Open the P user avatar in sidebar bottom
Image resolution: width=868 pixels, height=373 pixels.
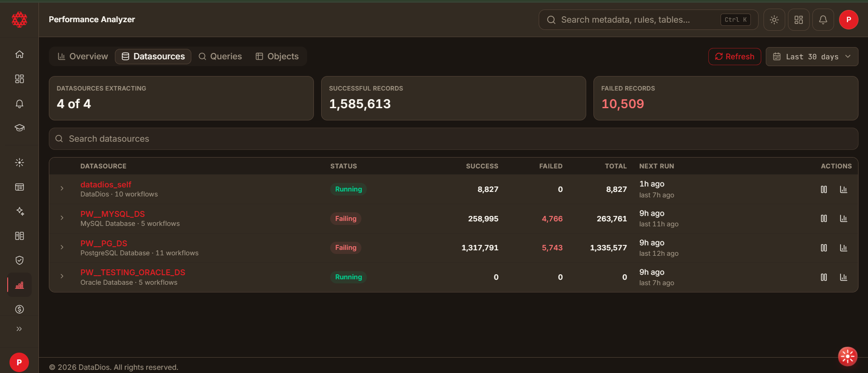point(19,362)
